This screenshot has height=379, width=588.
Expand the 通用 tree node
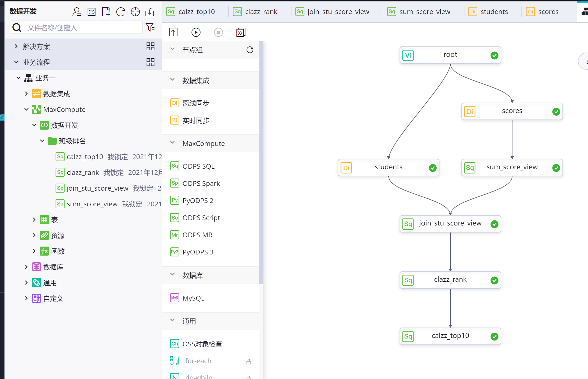pyautogui.click(x=26, y=283)
